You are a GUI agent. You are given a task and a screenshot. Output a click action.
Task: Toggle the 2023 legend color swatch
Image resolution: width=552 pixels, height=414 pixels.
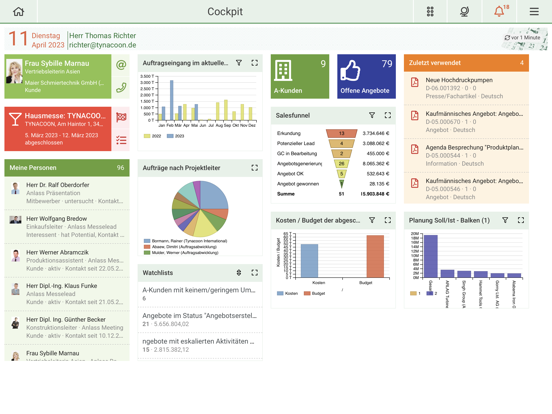click(170, 136)
